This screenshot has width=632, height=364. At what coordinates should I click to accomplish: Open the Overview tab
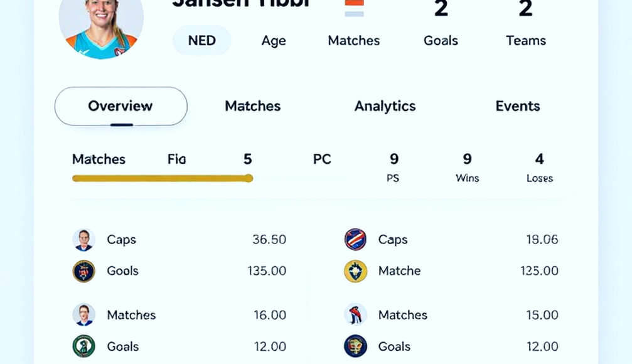(121, 107)
